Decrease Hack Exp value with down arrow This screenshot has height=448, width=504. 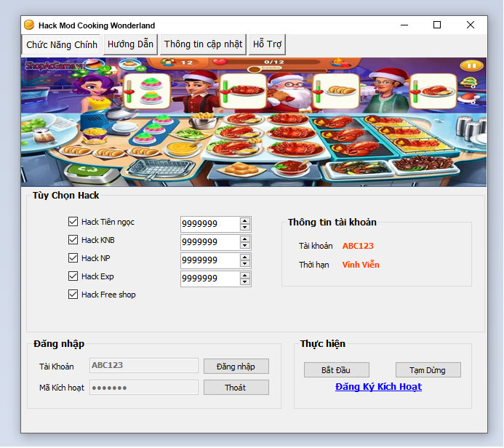(245, 282)
